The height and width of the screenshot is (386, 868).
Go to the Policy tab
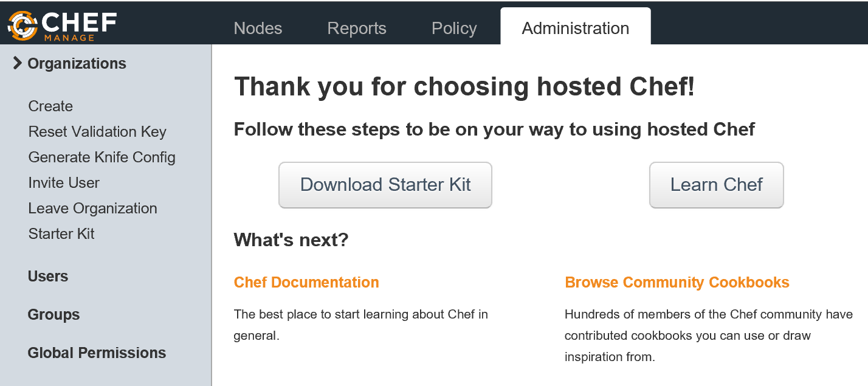click(x=454, y=28)
